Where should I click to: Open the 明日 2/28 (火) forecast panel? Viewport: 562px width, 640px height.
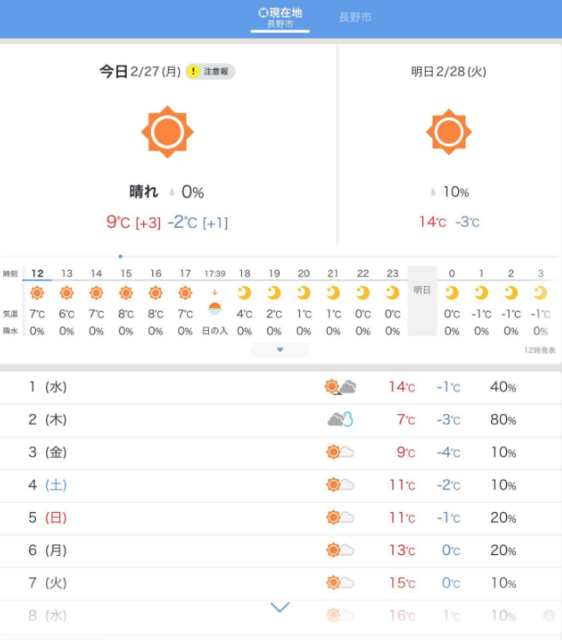point(449,145)
